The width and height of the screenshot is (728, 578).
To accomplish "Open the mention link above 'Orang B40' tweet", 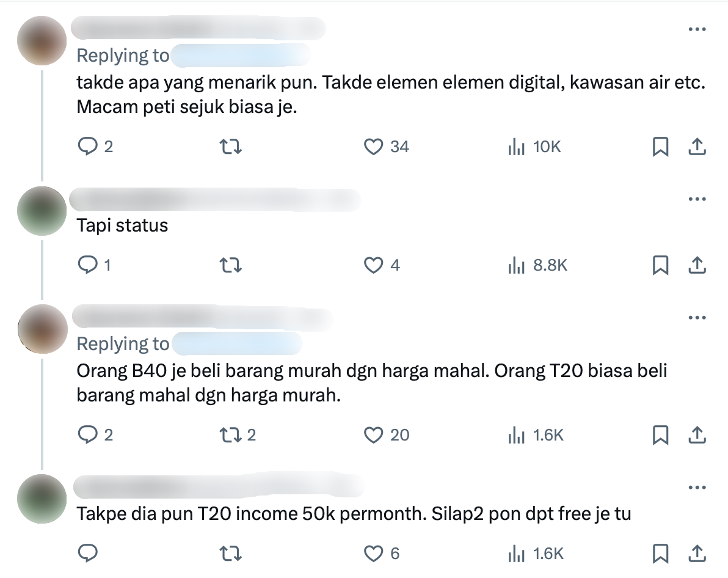I will pyautogui.click(x=237, y=344).
